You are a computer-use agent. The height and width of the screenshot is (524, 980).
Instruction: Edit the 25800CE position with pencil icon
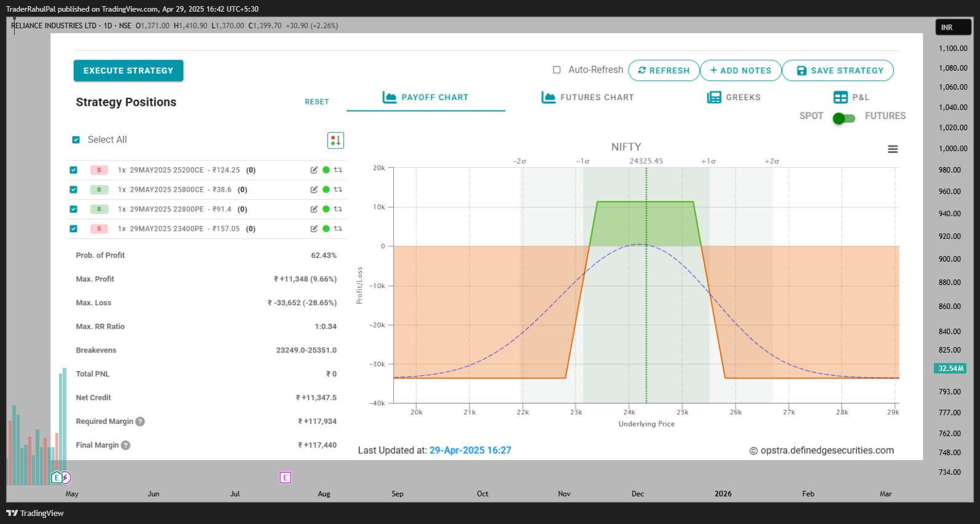coord(314,190)
